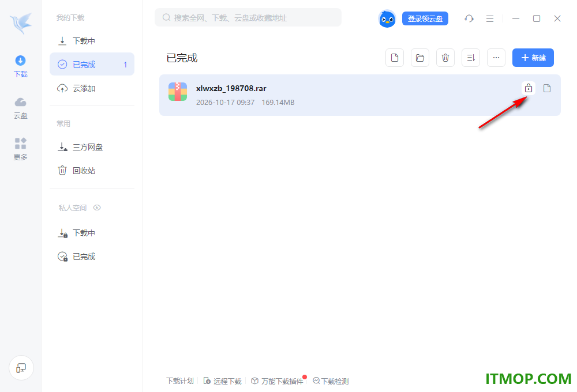The image size is (577, 392).
Task: Click the blue bird user avatar
Action: (x=387, y=19)
